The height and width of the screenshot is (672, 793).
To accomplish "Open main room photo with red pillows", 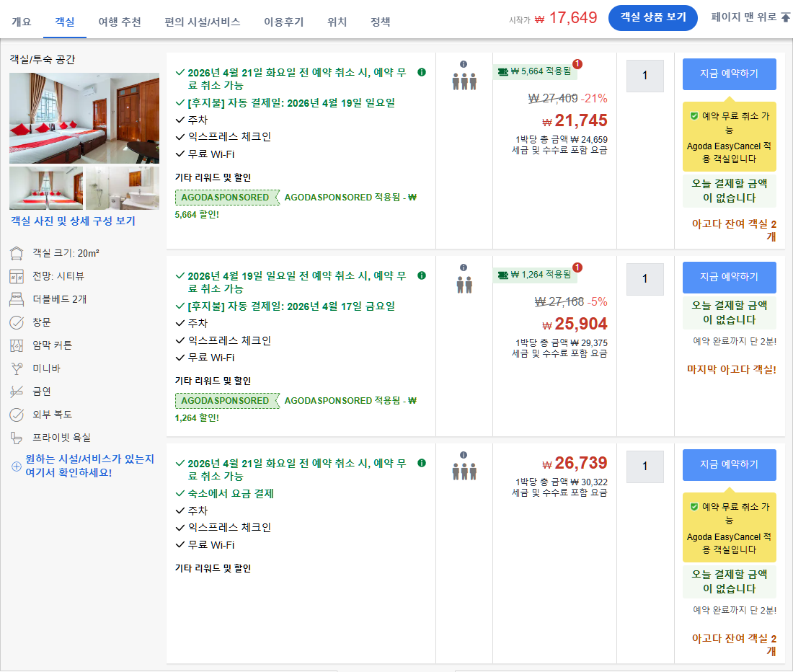I will [x=84, y=118].
